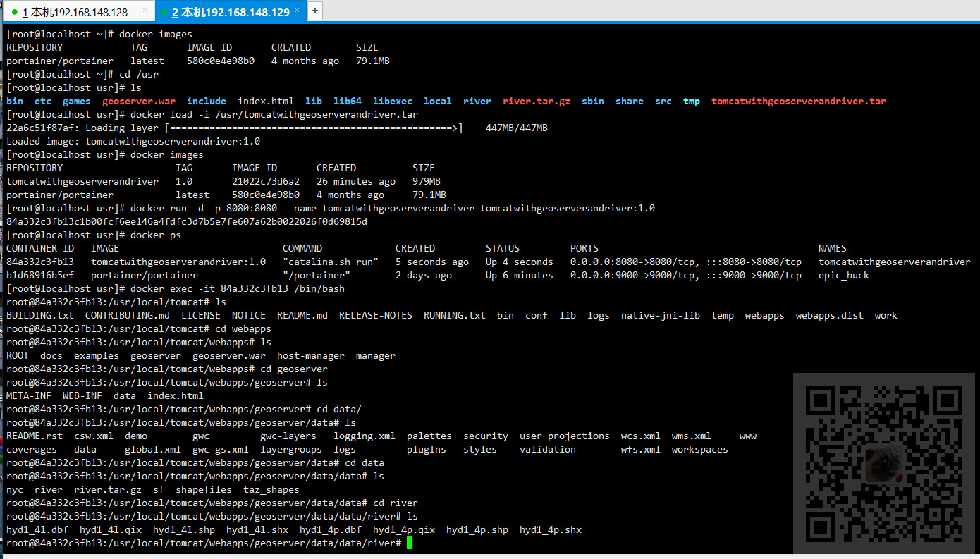Image resolution: width=980 pixels, height=559 pixels.
Task: Click 'taz_shapes' directory name
Action: tap(271, 489)
